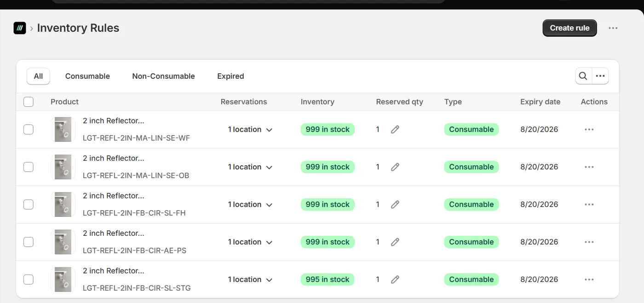Edit reserved qty for LGT-REFL-2IN-MA-LIN-SE-WF
Image resolution: width=644 pixels, height=303 pixels.
coord(395,129)
